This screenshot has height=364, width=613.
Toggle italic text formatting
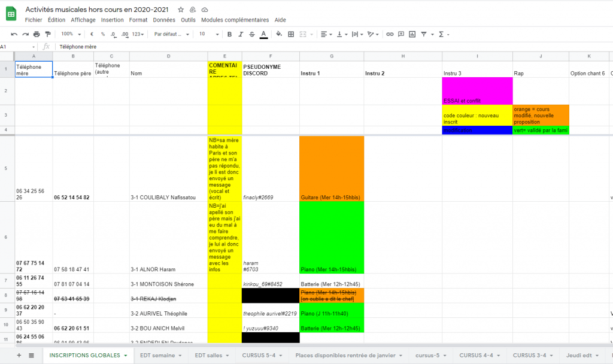240,34
